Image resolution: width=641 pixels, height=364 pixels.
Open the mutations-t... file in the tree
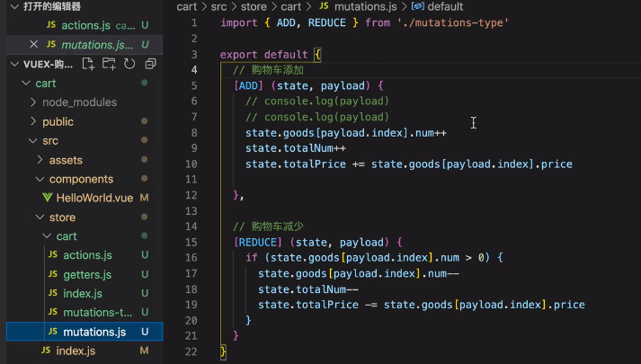pyautogui.click(x=98, y=312)
